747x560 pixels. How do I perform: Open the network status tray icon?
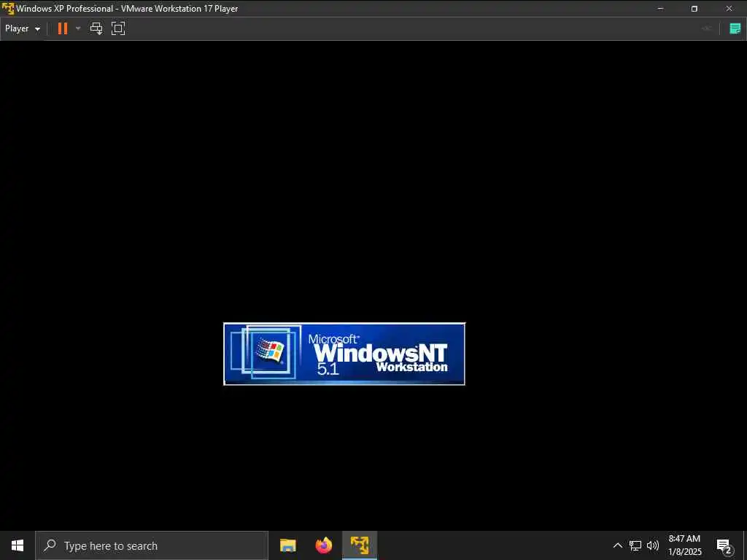pyautogui.click(x=635, y=545)
